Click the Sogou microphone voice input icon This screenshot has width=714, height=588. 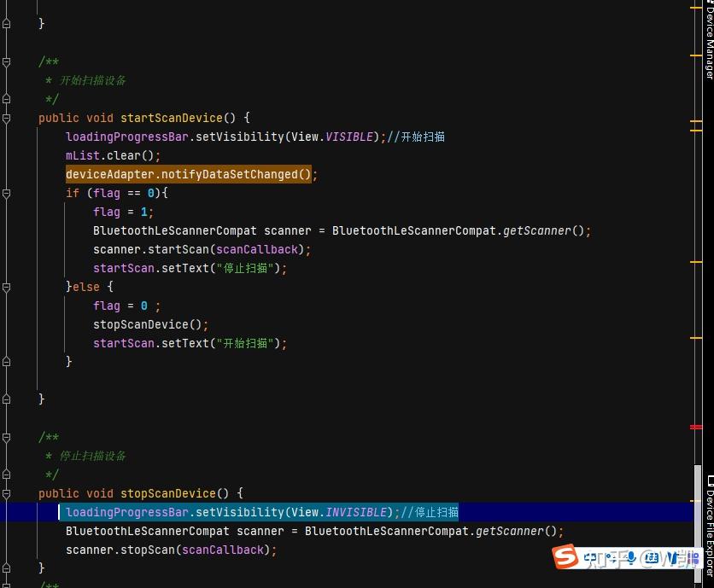click(x=631, y=558)
